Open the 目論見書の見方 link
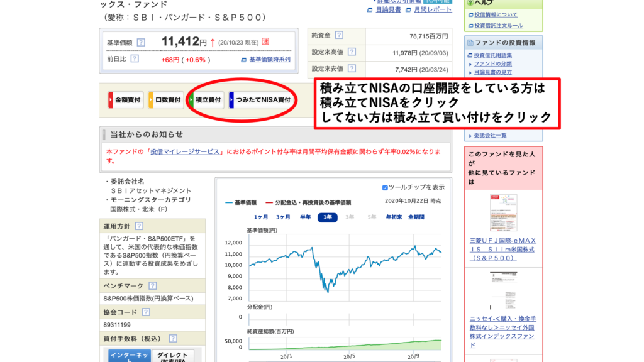 (x=493, y=72)
